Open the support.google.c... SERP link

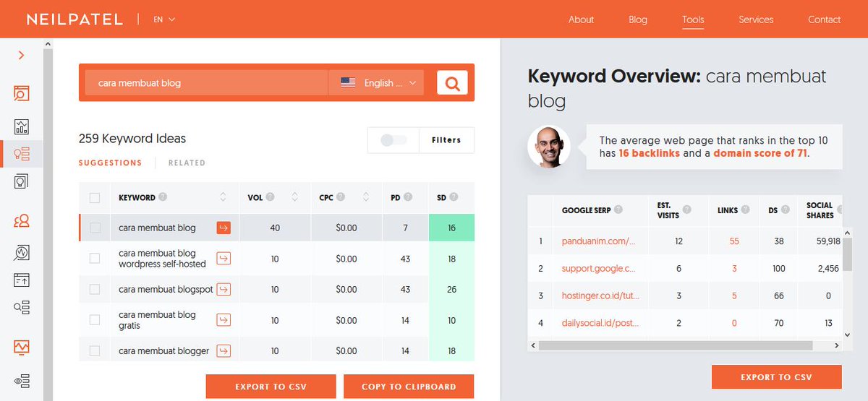[599, 269]
